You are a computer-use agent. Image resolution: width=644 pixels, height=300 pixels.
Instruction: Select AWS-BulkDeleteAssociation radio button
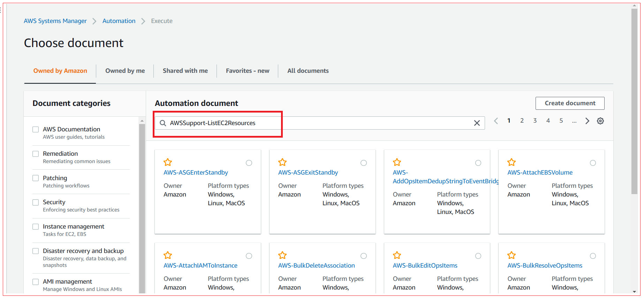click(364, 256)
